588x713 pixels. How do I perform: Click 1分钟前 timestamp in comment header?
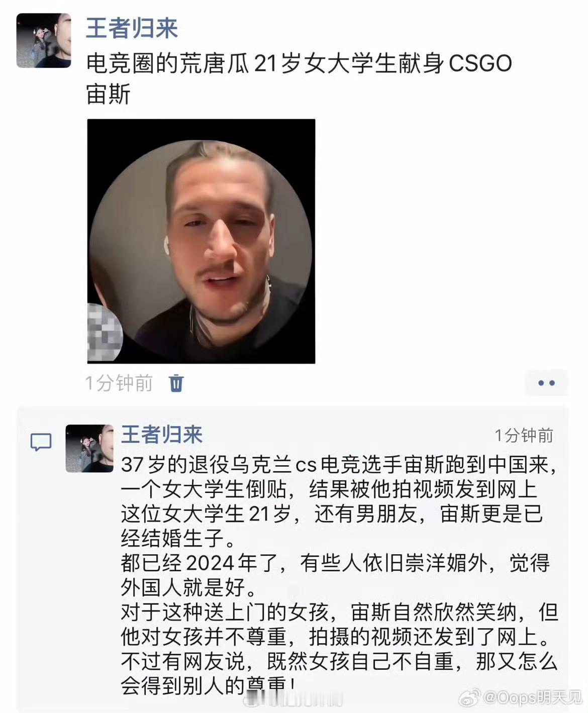[524, 435]
